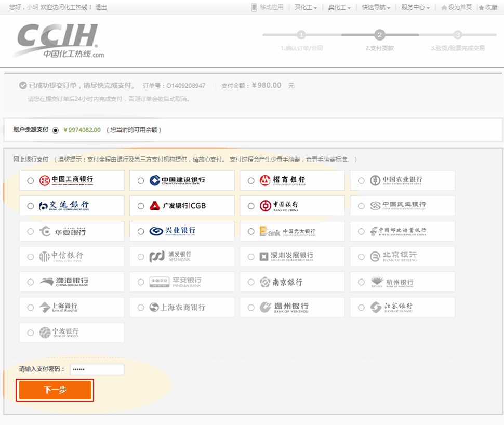The height and width of the screenshot is (425, 504).
Task: Open the 移动应用 link
Action: coord(268,7)
